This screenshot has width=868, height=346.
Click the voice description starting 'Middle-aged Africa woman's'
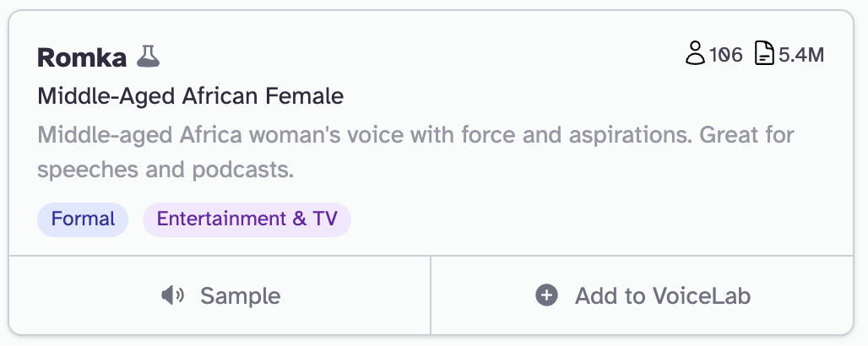[415, 135]
